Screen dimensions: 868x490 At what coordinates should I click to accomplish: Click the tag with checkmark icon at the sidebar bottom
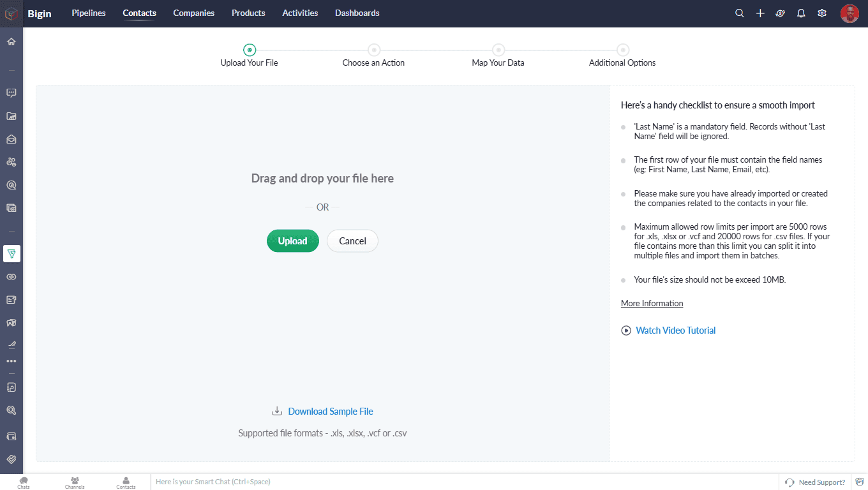tap(11, 459)
